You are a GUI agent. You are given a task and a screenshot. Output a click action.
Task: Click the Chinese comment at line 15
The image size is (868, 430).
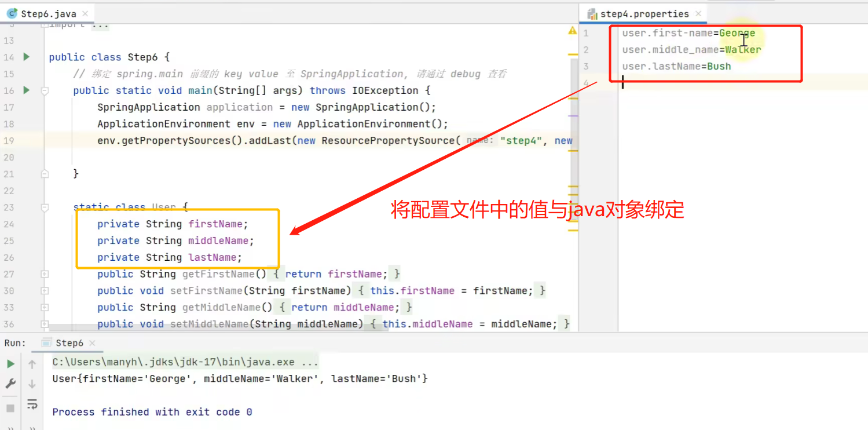click(290, 74)
